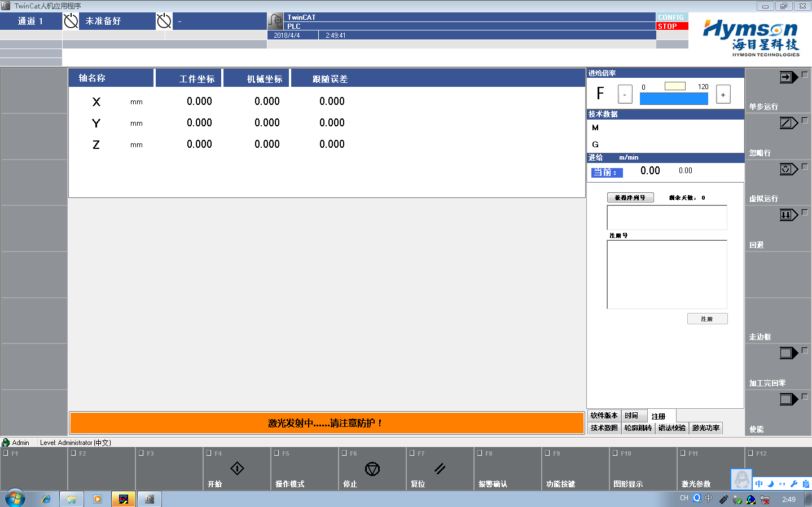Switch to the 激光功率 tab
This screenshot has height=507, width=812.
(x=706, y=427)
